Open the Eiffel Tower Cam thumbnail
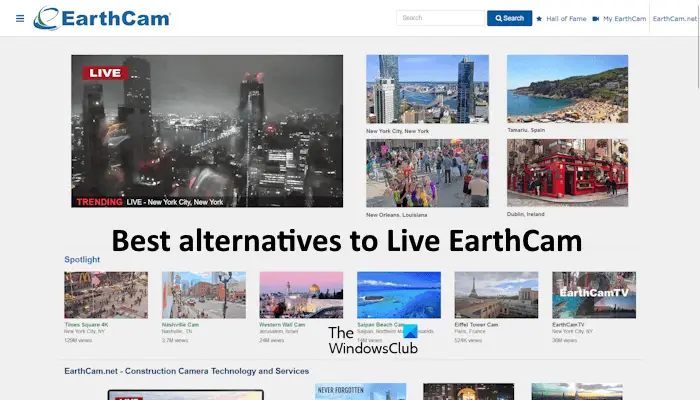This screenshot has width=700, height=400. pyautogui.click(x=496, y=295)
